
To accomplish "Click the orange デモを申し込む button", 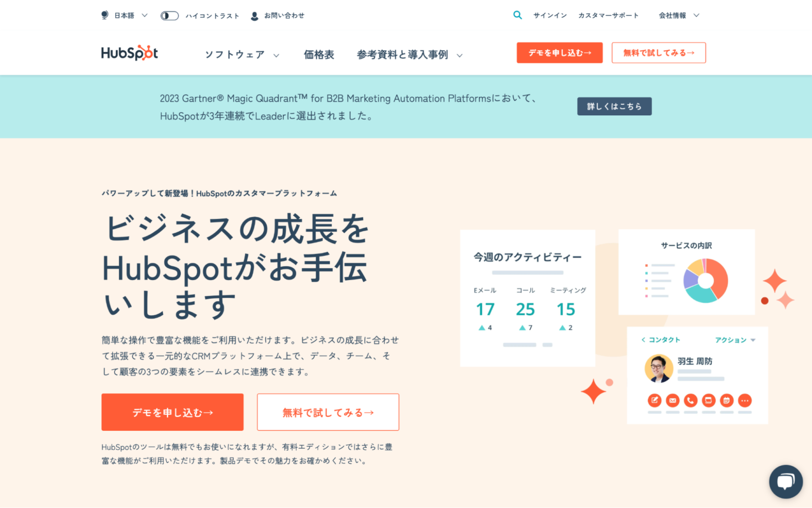I will click(172, 412).
